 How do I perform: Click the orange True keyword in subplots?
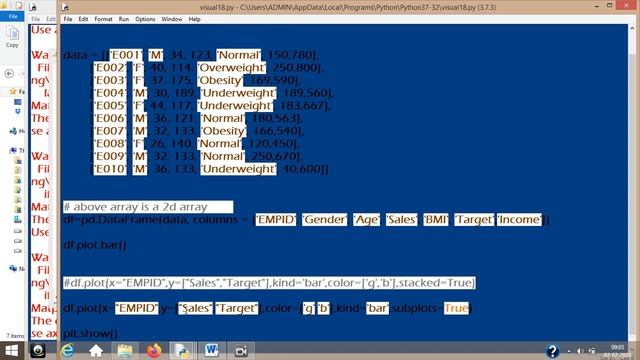(x=456, y=308)
